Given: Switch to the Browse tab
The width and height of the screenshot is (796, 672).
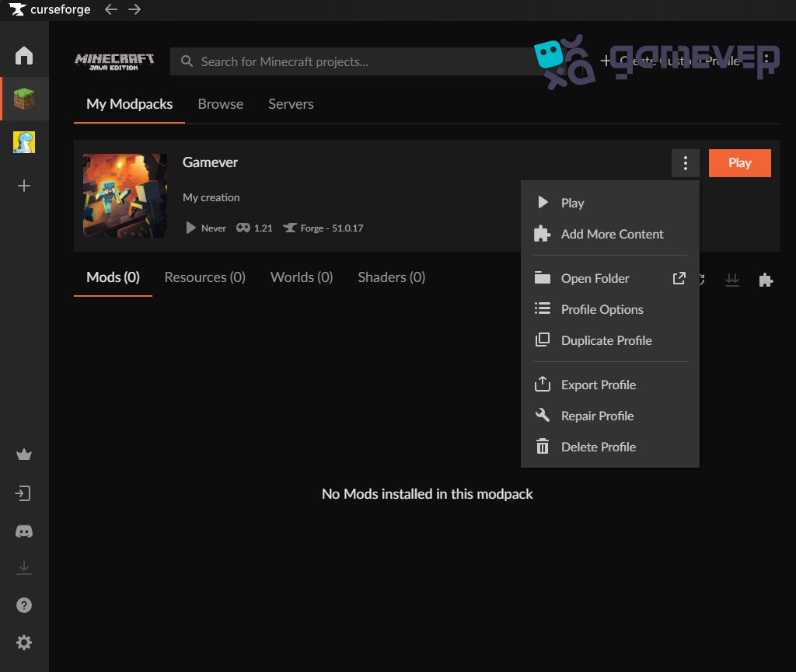Looking at the screenshot, I should (x=220, y=104).
